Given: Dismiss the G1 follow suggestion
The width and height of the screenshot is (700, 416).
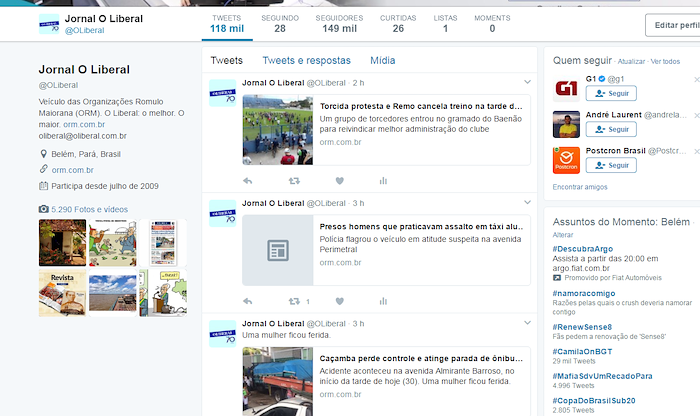Looking at the screenshot, I should click(696, 79).
